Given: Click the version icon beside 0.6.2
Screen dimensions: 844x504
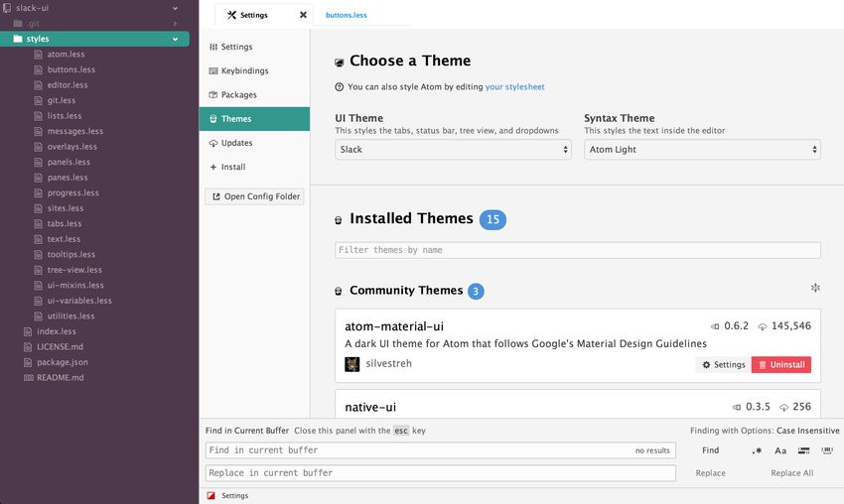Looking at the screenshot, I should coord(715,325).
